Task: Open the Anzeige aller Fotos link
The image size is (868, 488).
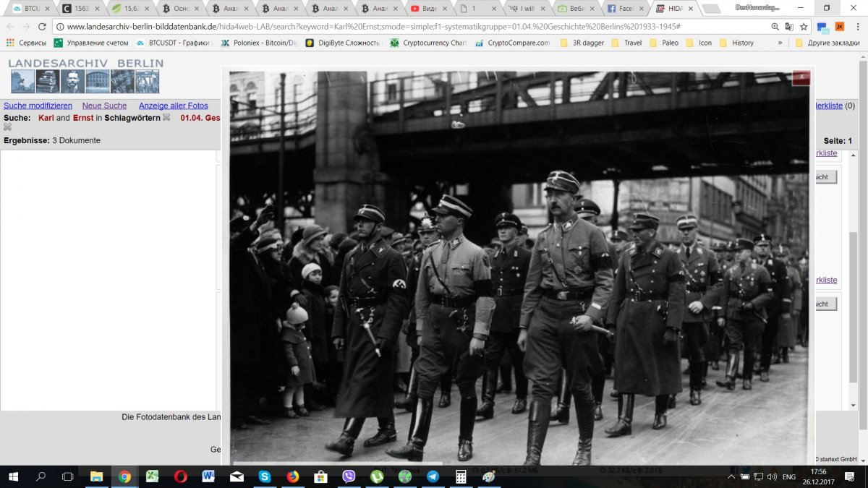Action: [x=173, y=106]
